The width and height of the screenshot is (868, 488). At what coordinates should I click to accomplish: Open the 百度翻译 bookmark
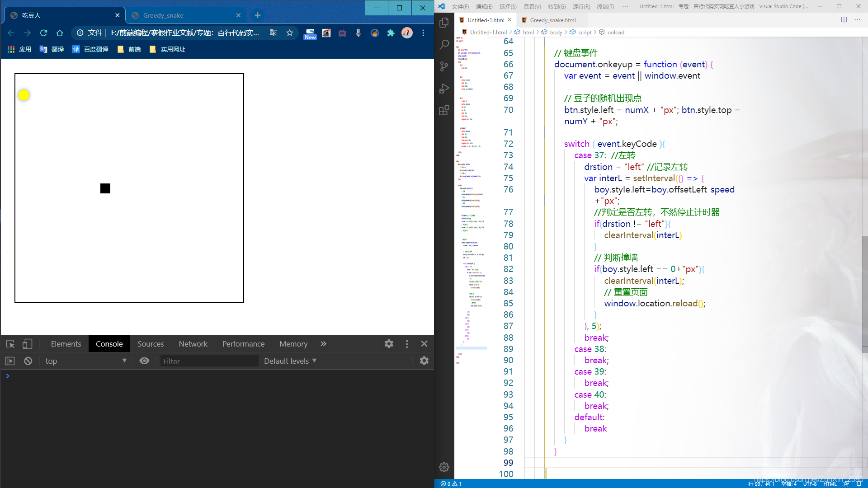90,49
